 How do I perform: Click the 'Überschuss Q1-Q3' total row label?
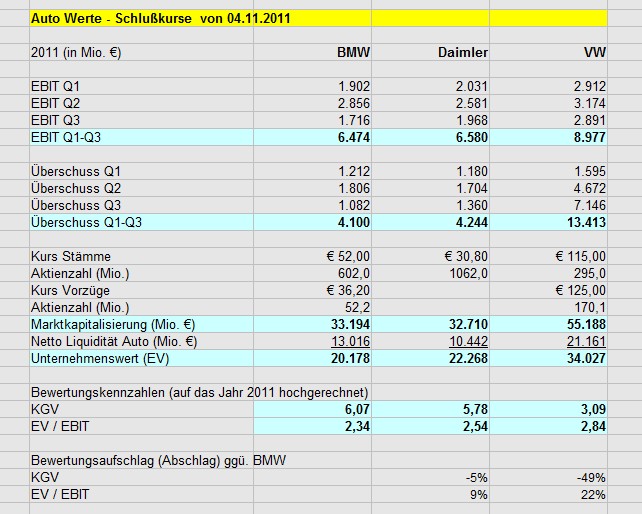[x=86, y=222]
